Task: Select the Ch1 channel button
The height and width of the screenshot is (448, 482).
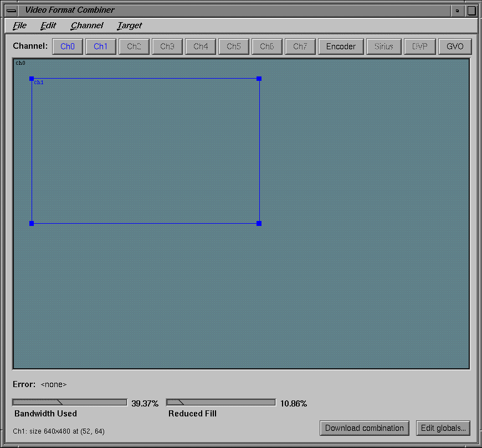Action: coord(101,47)
